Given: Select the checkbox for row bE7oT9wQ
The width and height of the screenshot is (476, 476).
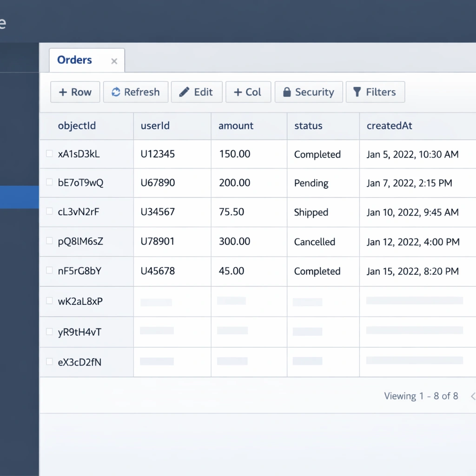Looking at the screenshot, I should pyautogui.click(x=49, y=182).
